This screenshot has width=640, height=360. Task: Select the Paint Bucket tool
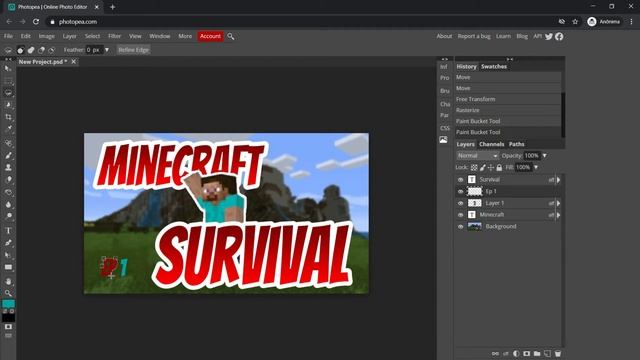(8, 192)
